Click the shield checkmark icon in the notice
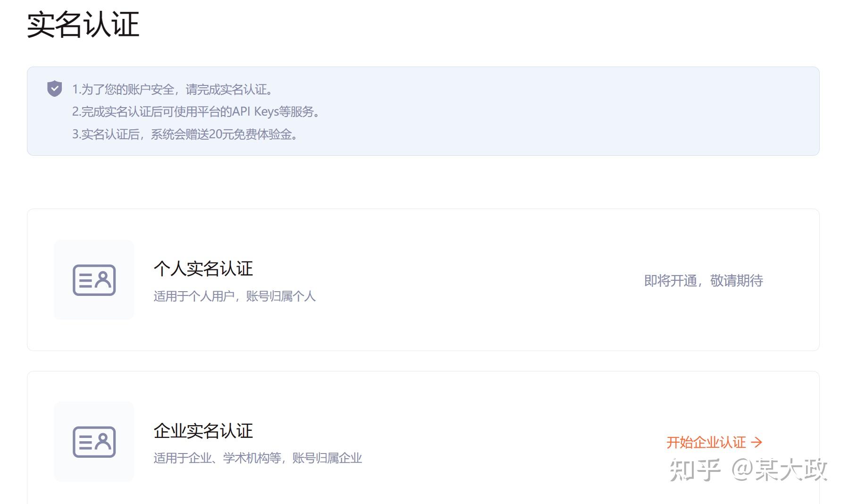This screenshot has height=504, width=849. pos(55,89)
